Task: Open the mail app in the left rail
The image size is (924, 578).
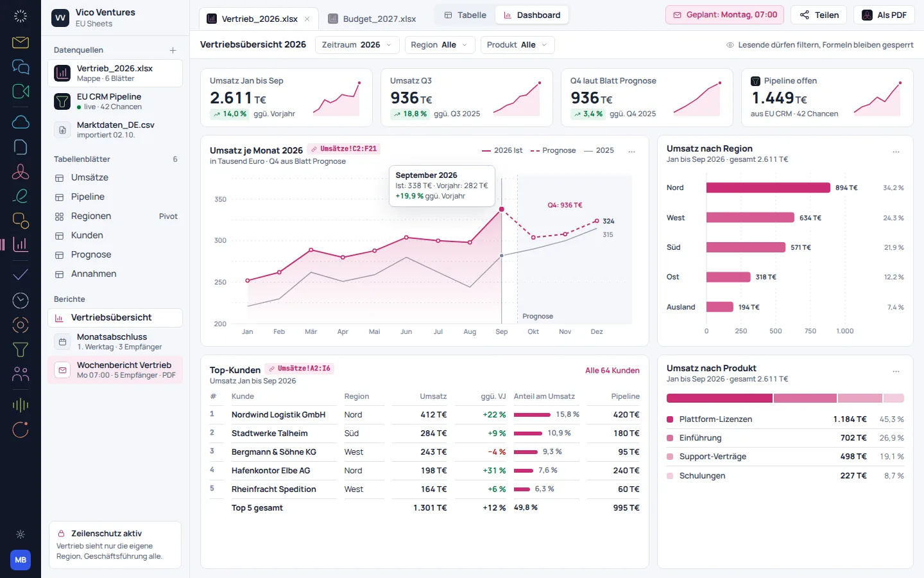Action: tap(21, 42)
